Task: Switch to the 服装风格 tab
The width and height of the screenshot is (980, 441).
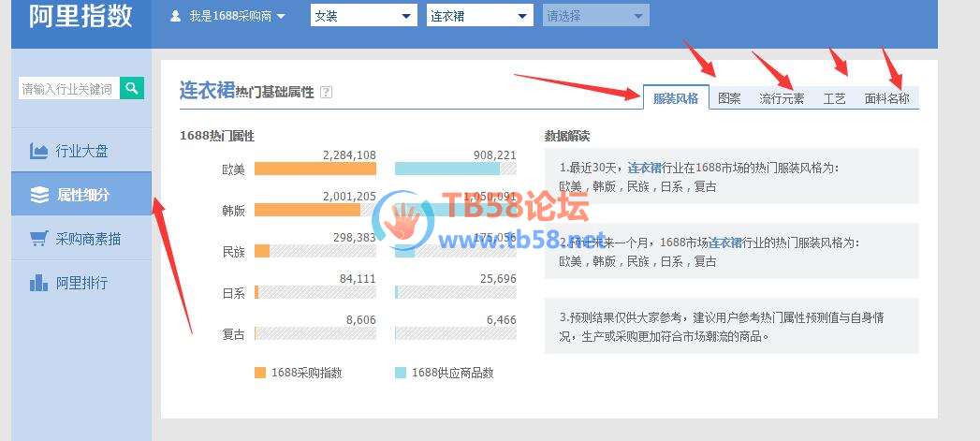Action: (x=676, y=97)
